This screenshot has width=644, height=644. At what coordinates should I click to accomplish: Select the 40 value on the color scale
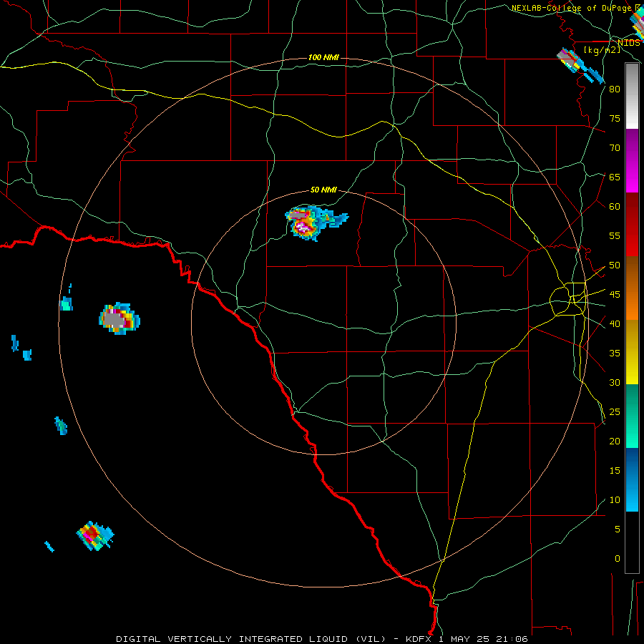click(615, 324)
